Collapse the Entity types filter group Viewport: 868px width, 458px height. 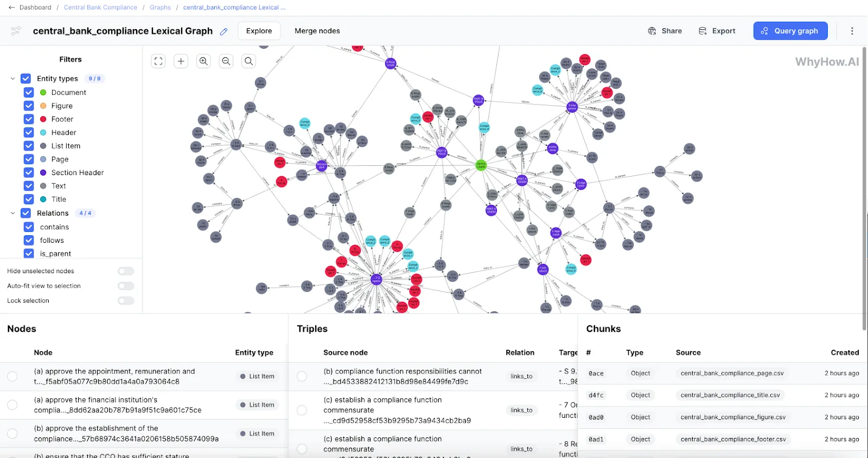12,79
